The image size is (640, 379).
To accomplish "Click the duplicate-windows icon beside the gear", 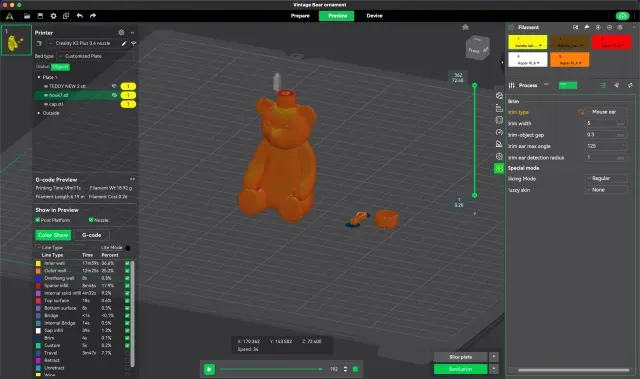I will pos(66,16).
